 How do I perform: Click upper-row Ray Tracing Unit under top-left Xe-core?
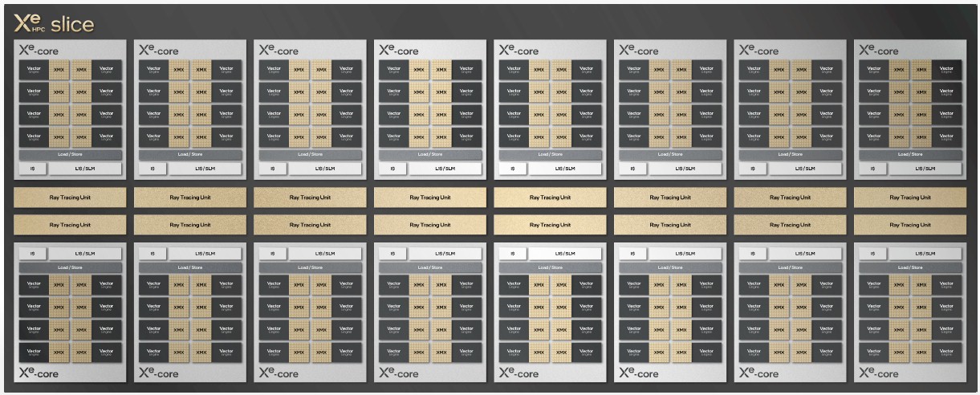pos(70,197)
